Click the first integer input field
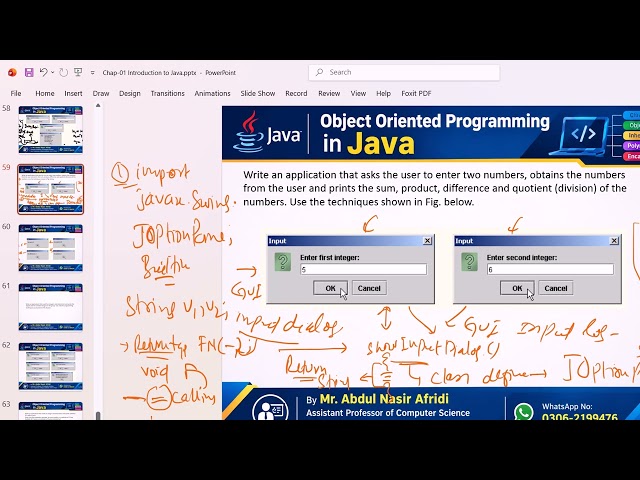 (363, 269)
